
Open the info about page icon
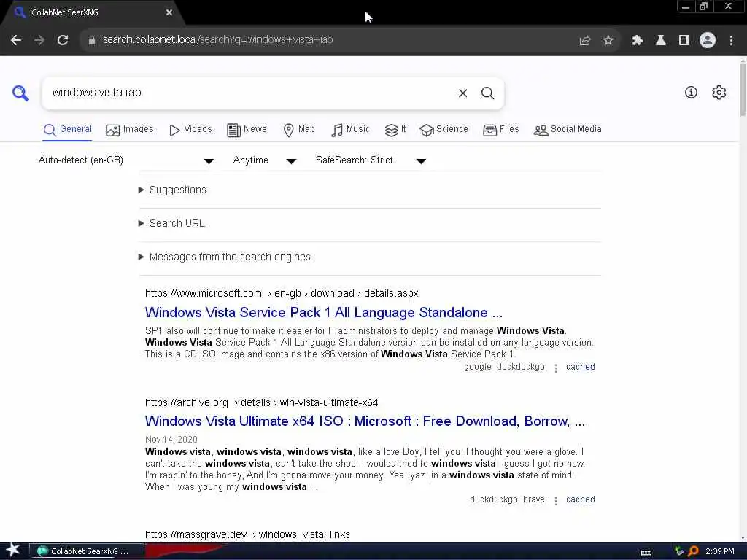tap(691, 93)
